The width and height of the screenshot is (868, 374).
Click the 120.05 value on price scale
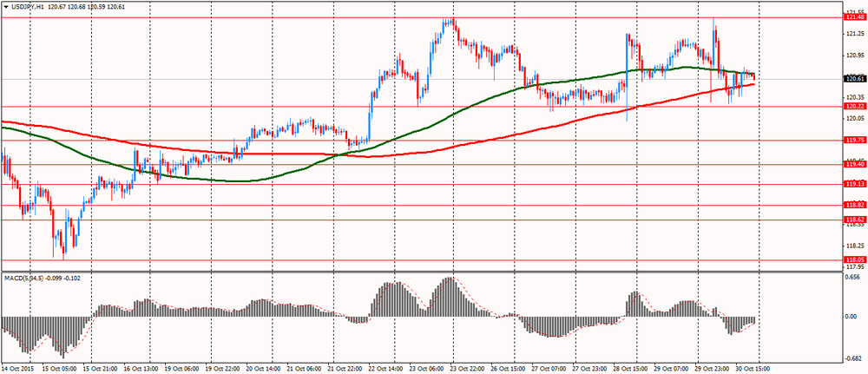coord(855,118)
